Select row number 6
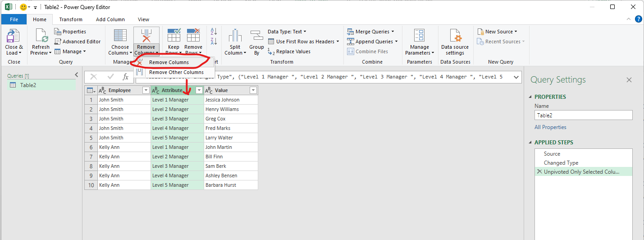The image size is (644, 240). coord(91,147)
